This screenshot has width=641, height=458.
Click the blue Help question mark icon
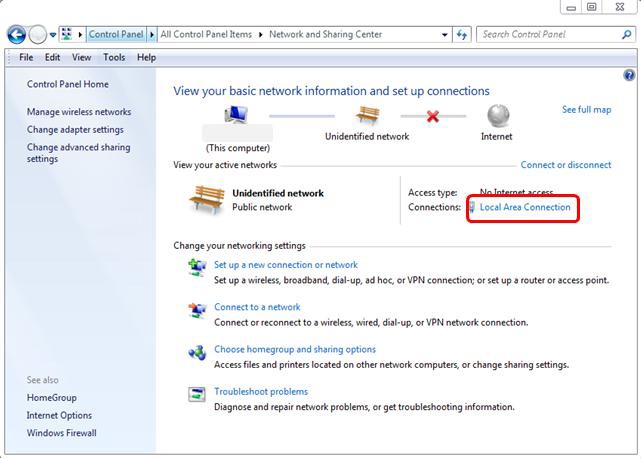point(629,75)
